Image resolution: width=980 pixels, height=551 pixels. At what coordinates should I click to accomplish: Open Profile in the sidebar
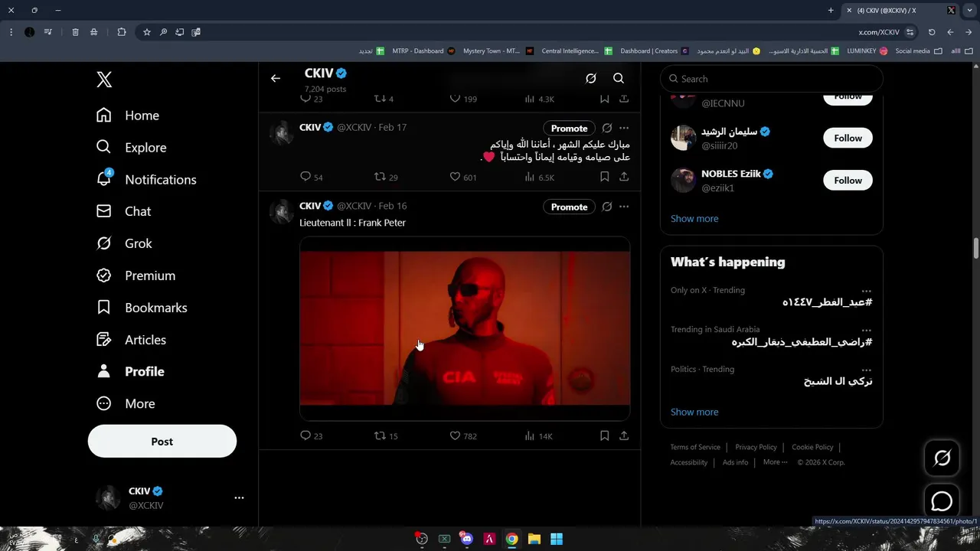pyautogui.click(x=130, y=371)
